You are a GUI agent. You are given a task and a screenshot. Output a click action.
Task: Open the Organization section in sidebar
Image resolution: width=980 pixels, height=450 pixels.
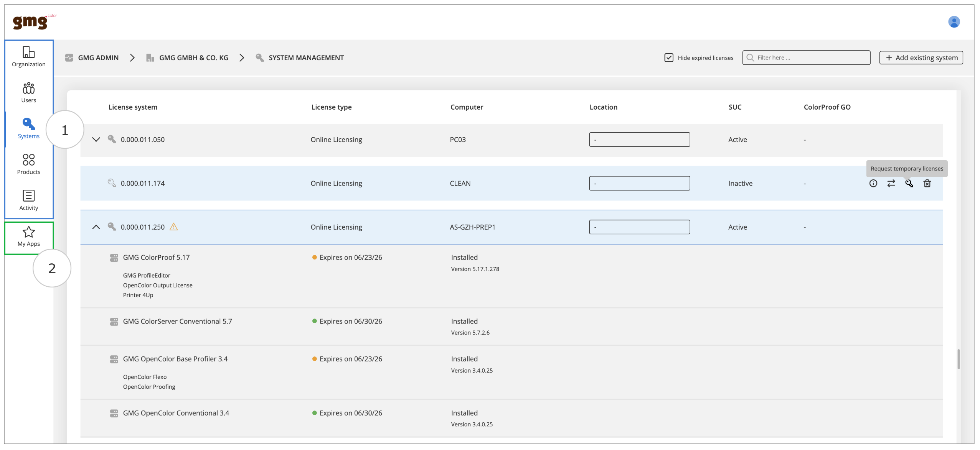tap(29, 57)
